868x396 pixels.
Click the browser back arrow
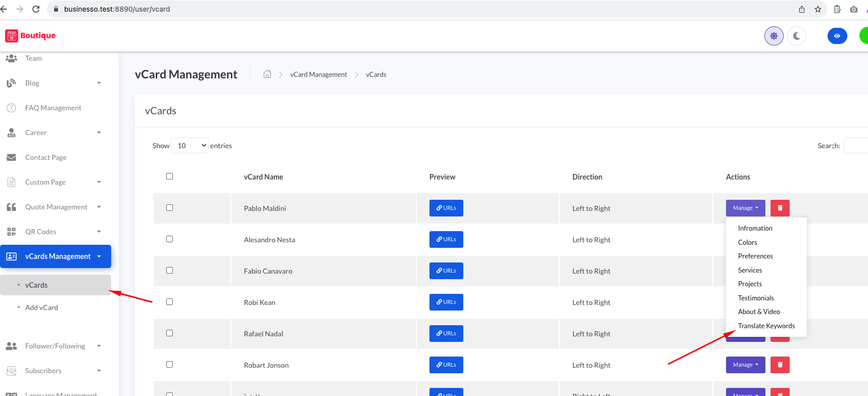tap(4, 9)
